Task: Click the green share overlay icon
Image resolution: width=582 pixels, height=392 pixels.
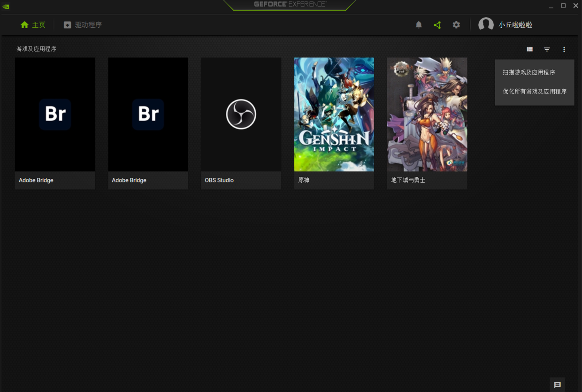Action: 437,25
